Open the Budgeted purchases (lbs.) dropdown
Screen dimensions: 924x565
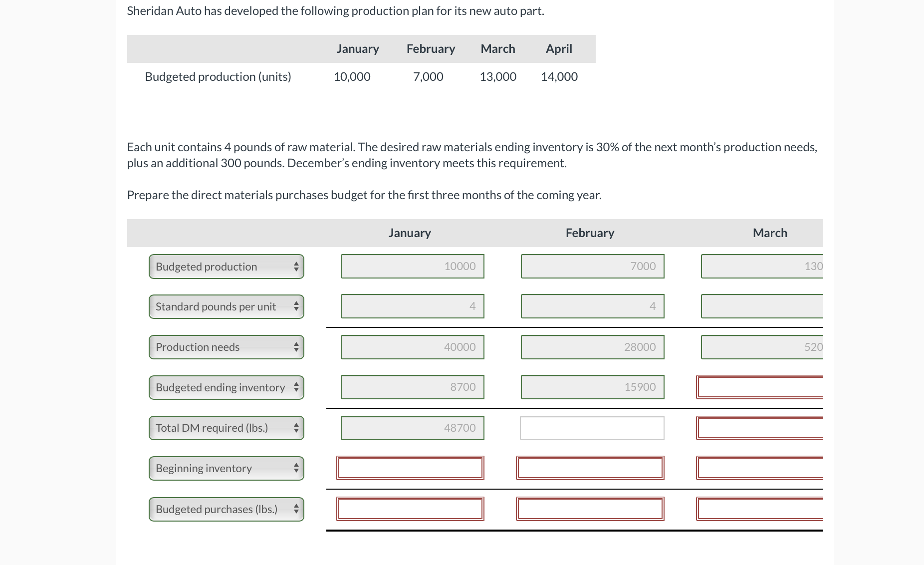[x=227, y=509]
